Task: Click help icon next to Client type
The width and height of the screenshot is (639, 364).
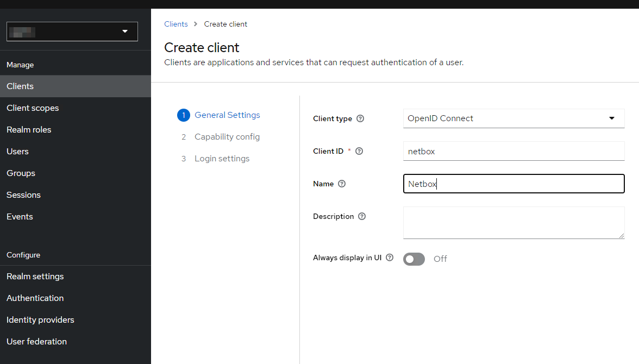Action: point(360,118)
